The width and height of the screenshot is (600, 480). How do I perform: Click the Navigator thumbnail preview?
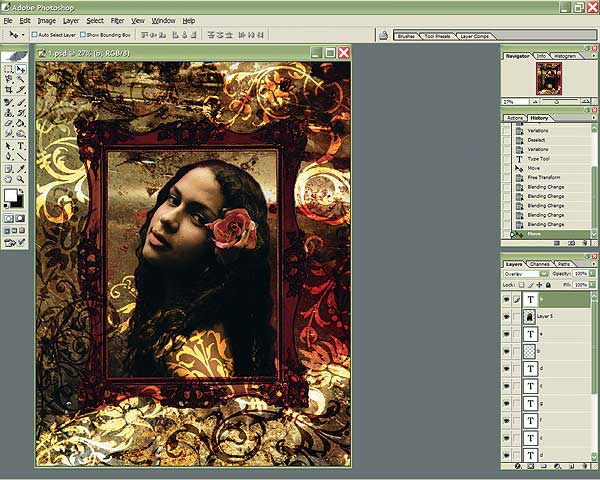pos(548,78)
